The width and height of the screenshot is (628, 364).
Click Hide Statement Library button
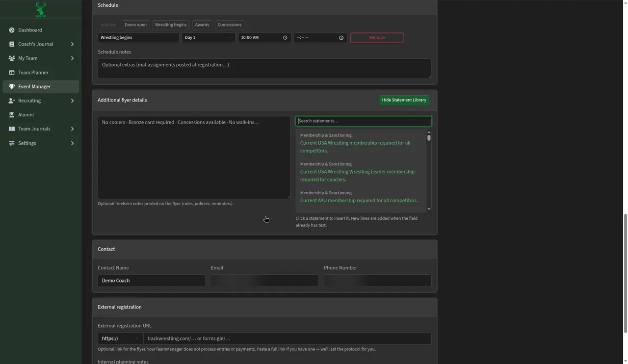(404, 100)
